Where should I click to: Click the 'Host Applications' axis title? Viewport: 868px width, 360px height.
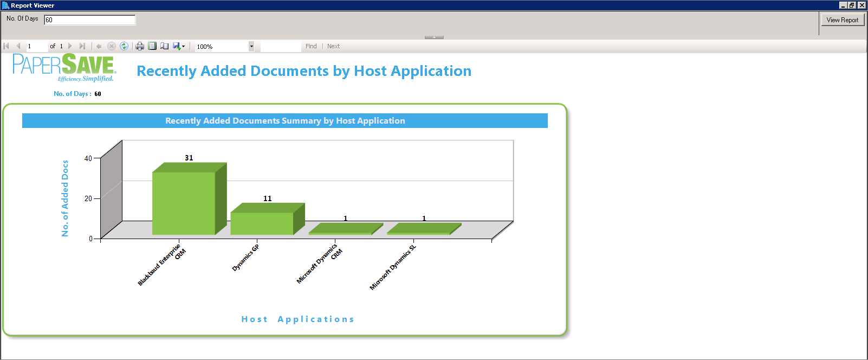(297, 319)
